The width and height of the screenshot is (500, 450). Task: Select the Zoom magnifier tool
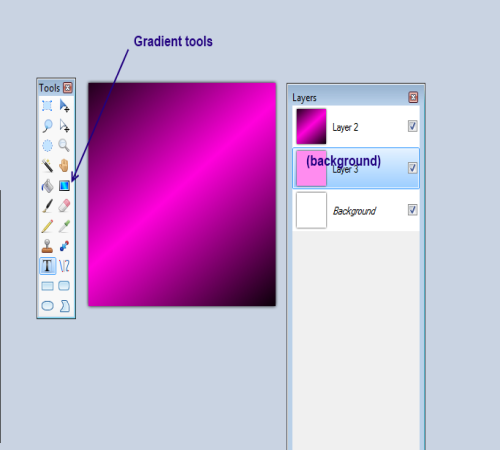tap(64, 146)
